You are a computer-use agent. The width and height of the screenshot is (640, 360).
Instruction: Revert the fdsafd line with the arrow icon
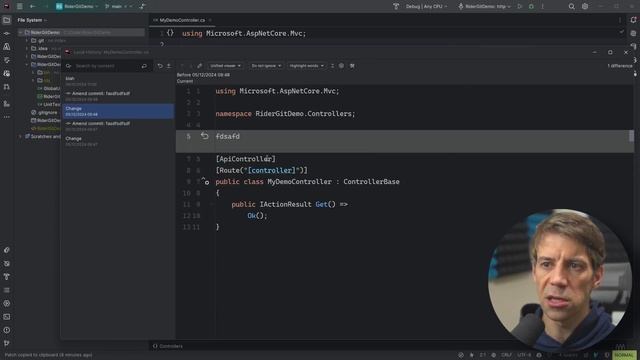tap(204, 136)
